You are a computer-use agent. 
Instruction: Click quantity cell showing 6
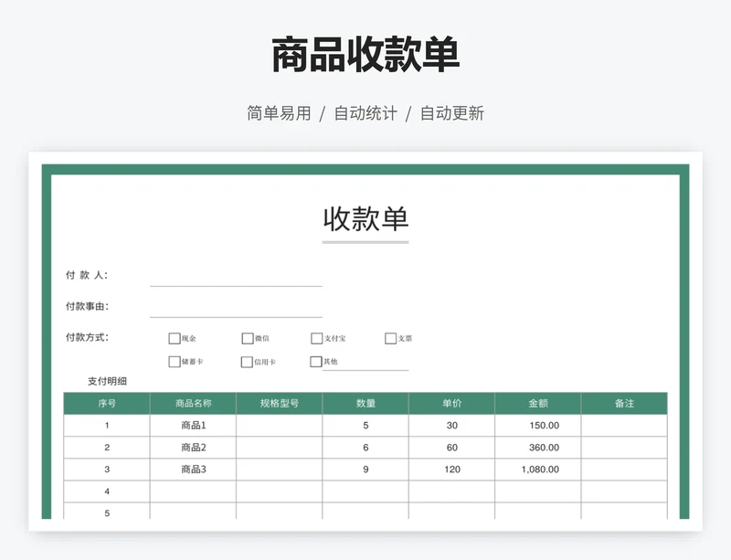pyautogui.click(x=365, y=448)
